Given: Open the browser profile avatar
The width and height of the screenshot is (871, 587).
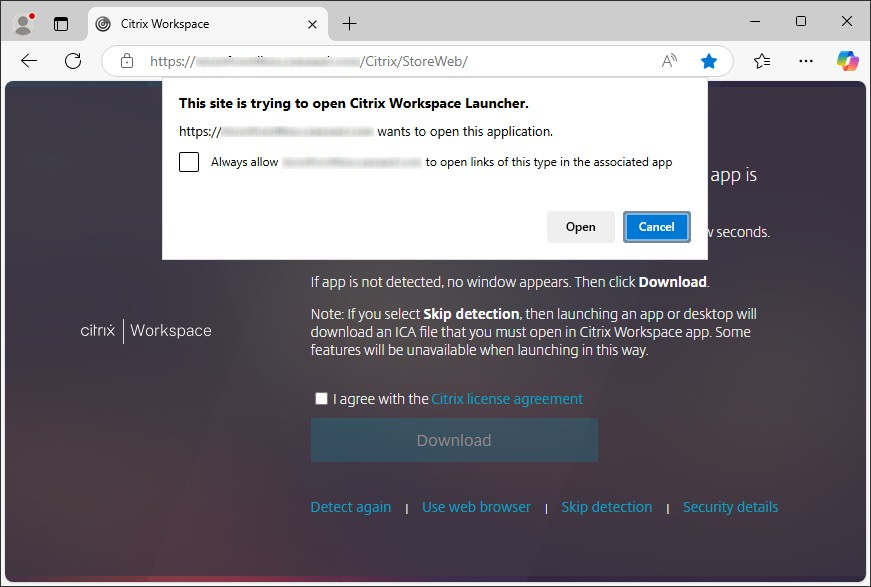Looking at the screenshot, I should click(x=22, y=21).
